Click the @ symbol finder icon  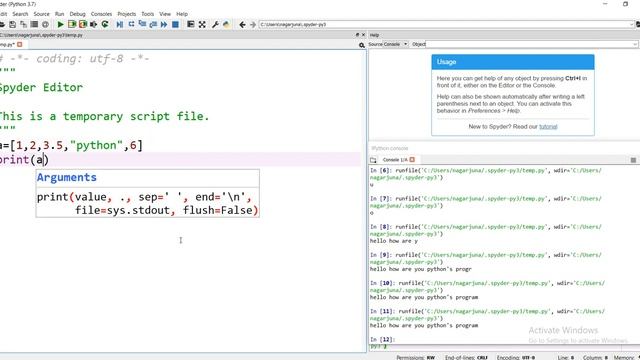pos(45,24)
